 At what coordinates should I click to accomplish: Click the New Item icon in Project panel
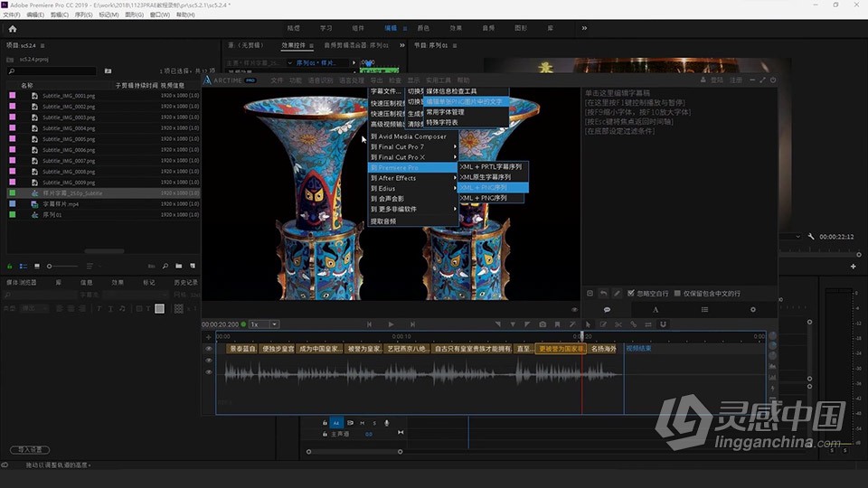(192, 266)
